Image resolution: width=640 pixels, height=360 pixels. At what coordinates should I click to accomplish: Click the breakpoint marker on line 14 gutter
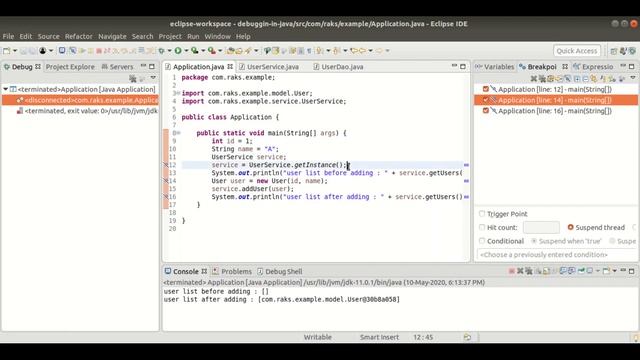tap(166, 180)
